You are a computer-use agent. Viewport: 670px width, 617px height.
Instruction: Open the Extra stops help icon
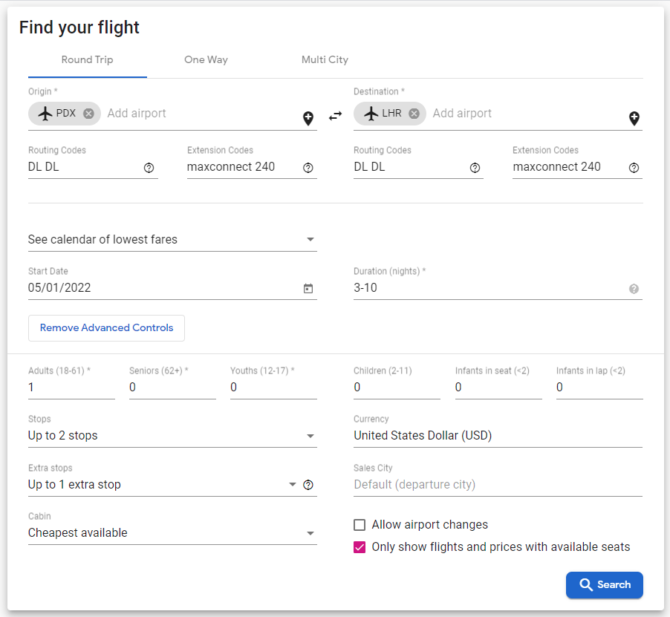coord(308,485)
